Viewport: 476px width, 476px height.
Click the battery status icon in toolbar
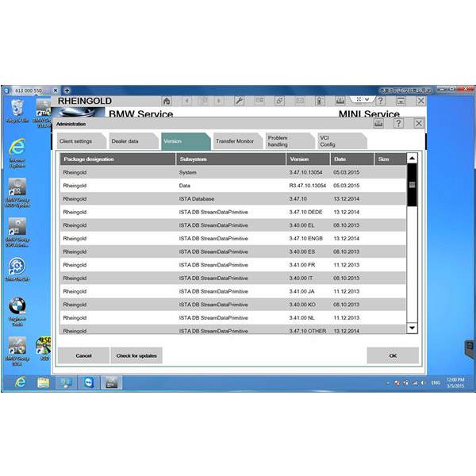320,101
